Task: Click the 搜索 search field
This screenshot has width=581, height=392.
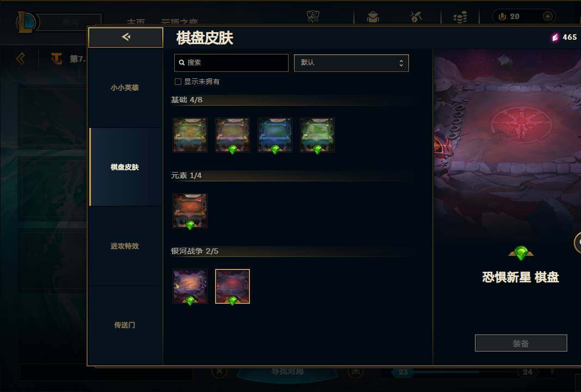Action: pos(231,63)
